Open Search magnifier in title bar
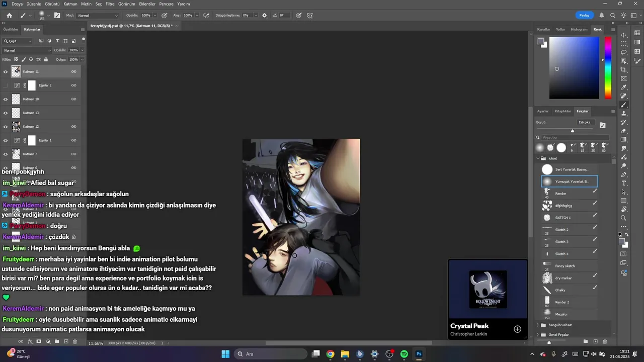 (612, 16)
